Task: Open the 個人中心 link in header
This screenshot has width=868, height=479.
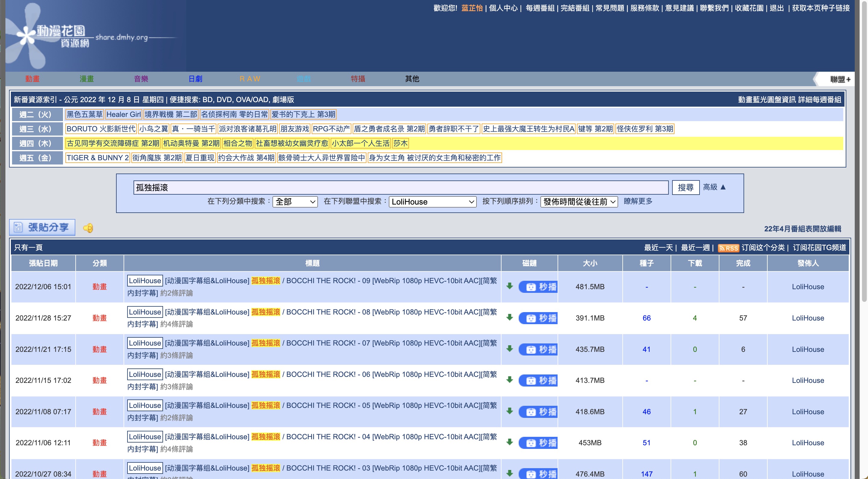Action: coord(503,8)
